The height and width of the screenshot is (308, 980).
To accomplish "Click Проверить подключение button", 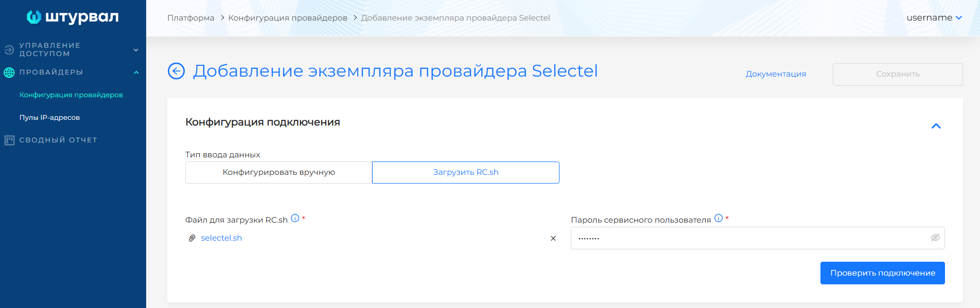I will coord(883,273).
